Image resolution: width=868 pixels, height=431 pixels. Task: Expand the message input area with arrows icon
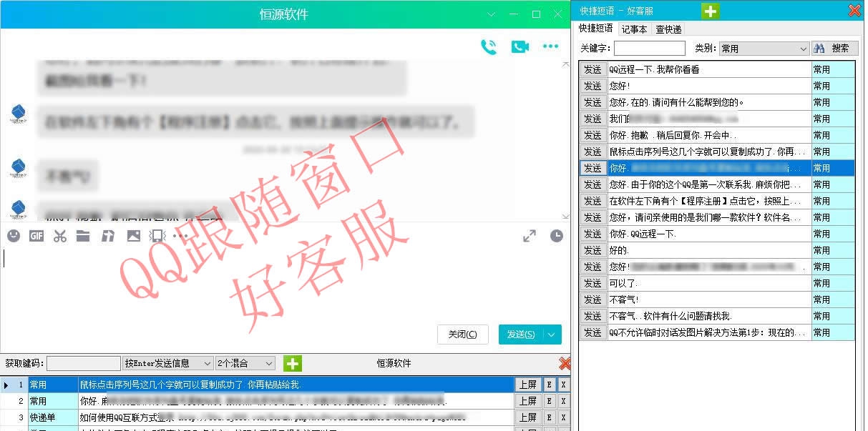[x=530, y=235]
